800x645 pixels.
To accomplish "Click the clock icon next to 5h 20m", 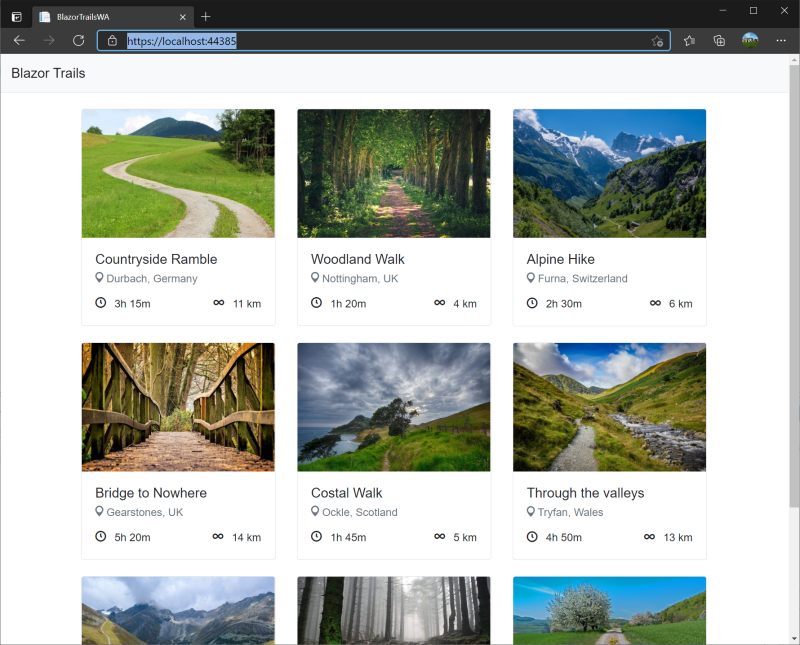I will [x=101, y=536].
